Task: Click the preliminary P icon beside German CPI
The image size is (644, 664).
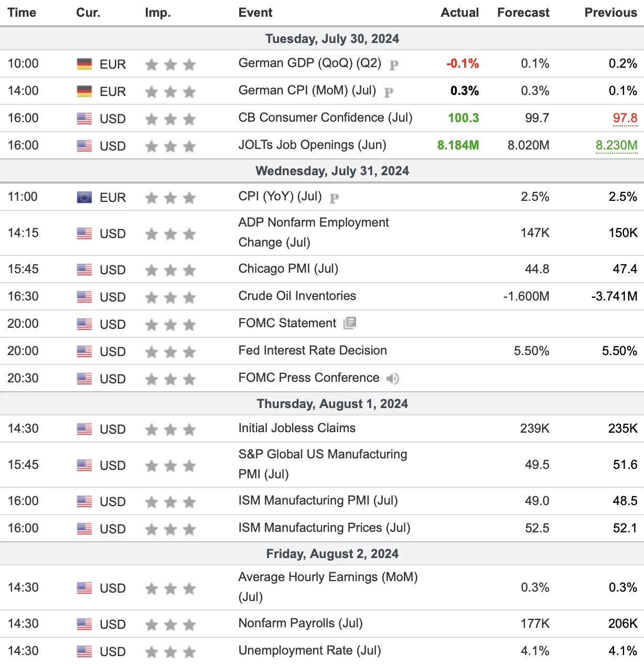Action: pyautogui.click(x=389, y=92)
